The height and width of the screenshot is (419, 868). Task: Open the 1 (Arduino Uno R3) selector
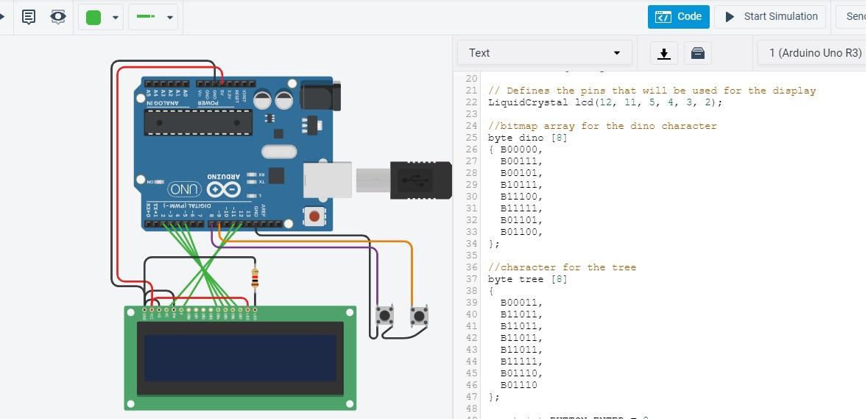click(x=811, y=52)
